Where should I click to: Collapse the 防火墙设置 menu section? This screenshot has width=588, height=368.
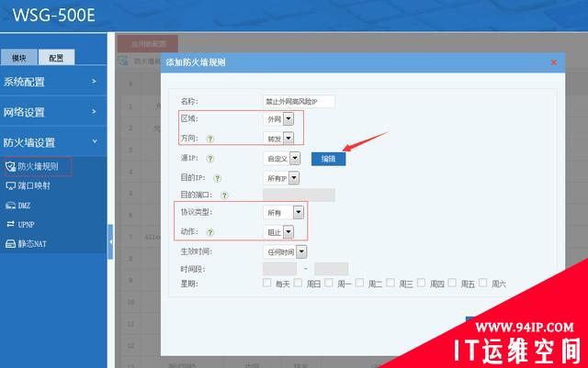click(x=53, y=142)
